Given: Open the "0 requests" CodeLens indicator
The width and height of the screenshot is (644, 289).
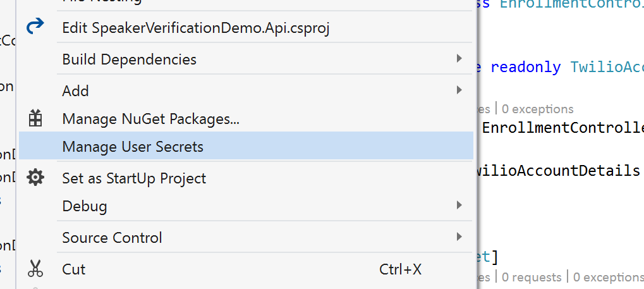Looking at the screenshot, I should tap(532, 277).
